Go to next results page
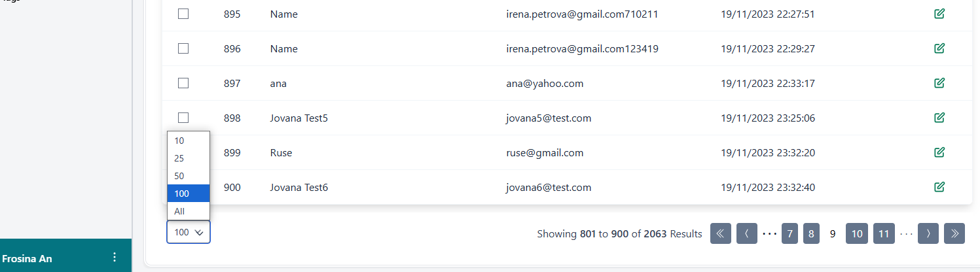Viewport: 980px width, 272px height. 928,233
